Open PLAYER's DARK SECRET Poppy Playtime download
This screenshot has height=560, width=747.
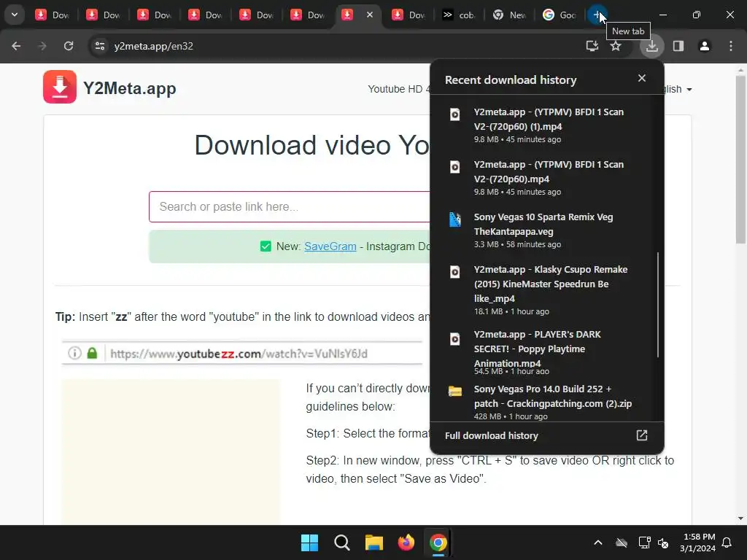546,353
